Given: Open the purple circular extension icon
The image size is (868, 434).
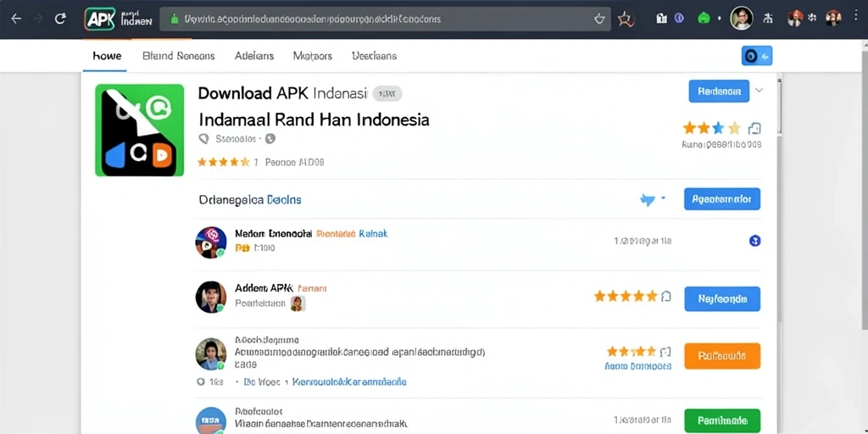Looking at the screenshot, I should pyautogui.click(x=679, y=19).
